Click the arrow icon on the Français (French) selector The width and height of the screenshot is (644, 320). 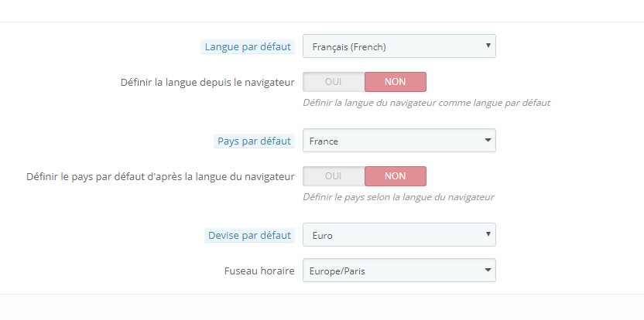[488, 46]
